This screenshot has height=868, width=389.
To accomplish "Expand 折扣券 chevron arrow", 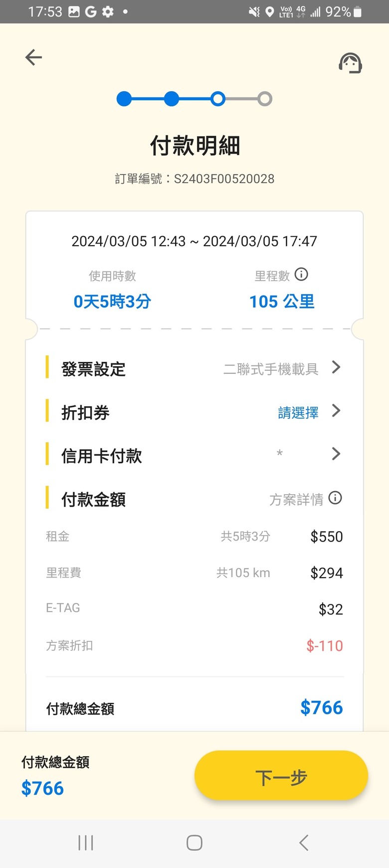I will [336, 411].
